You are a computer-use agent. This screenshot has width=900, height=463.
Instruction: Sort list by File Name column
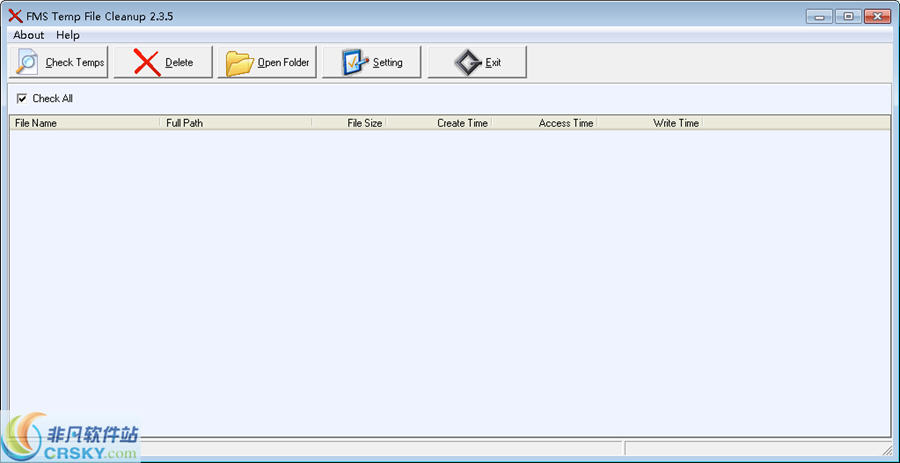pyautogui.click(x=85, y=123)
